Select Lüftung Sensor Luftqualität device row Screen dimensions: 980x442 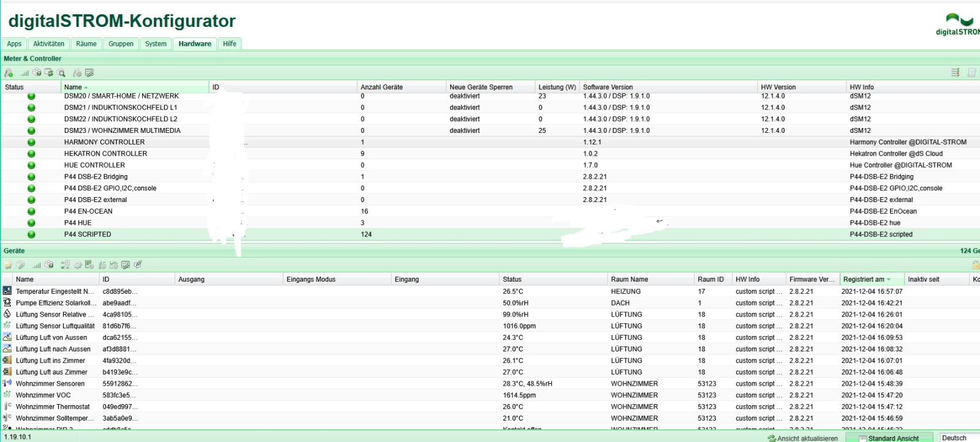click(490, 326)
